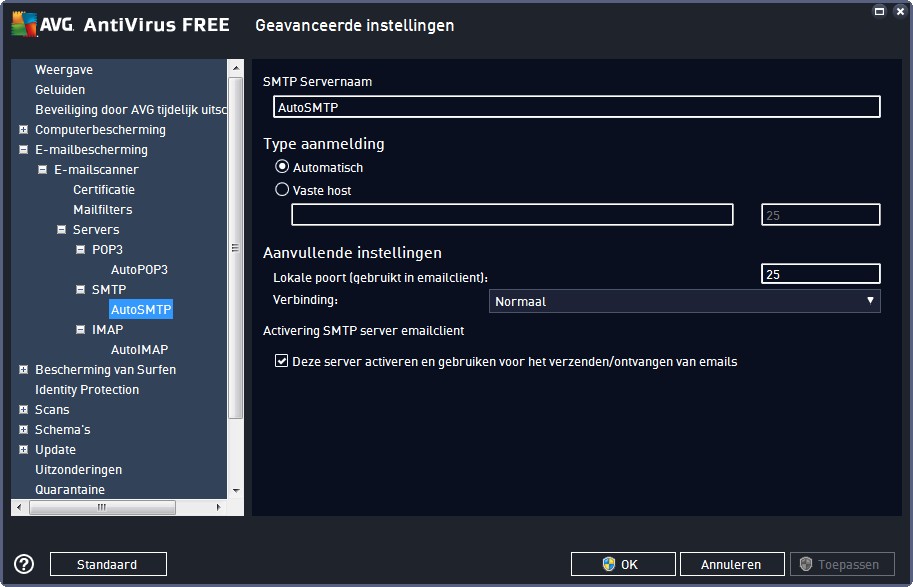Viewport: 913px width, 587px height.
Task: Select AutoPOP3 server entry
Action: tap(139, 270)
